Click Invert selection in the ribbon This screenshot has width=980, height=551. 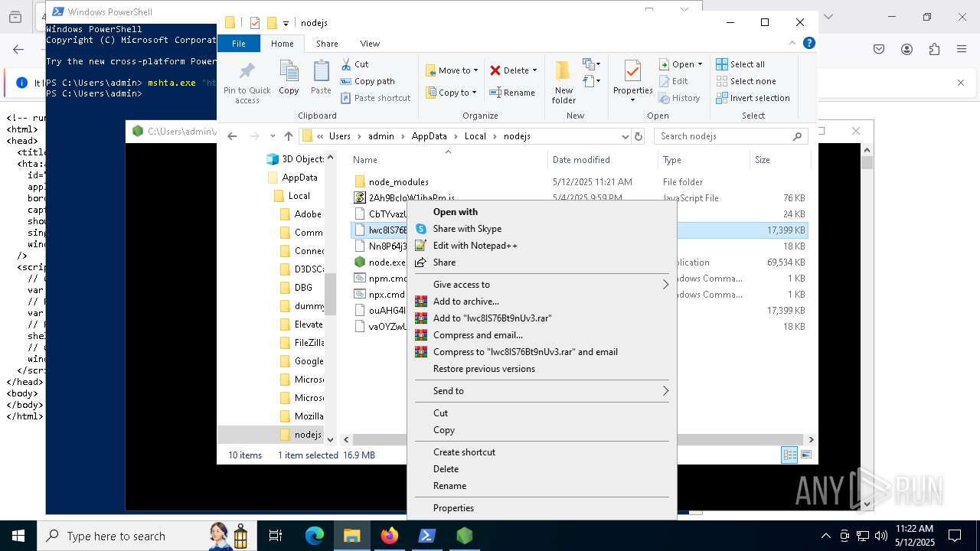point(753,98)
